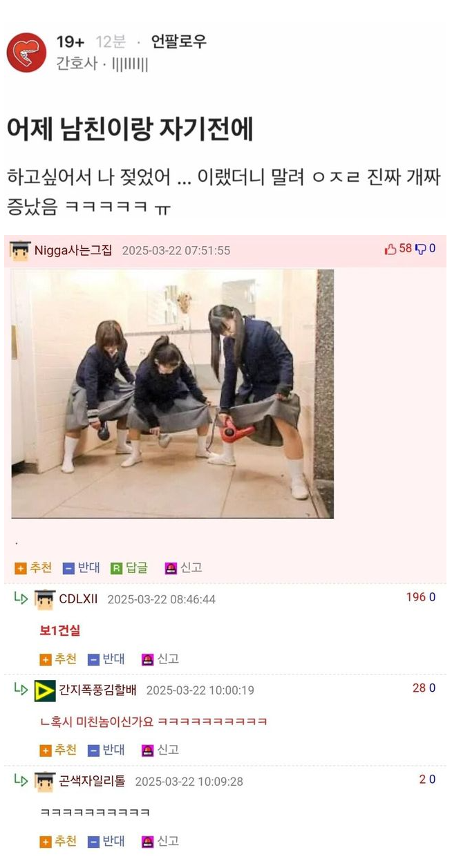Follow the post author via 언팔로우
Image resolution: width=452 pixels, height=868 pixels.
pyautogui.click(x=178, y=41)
